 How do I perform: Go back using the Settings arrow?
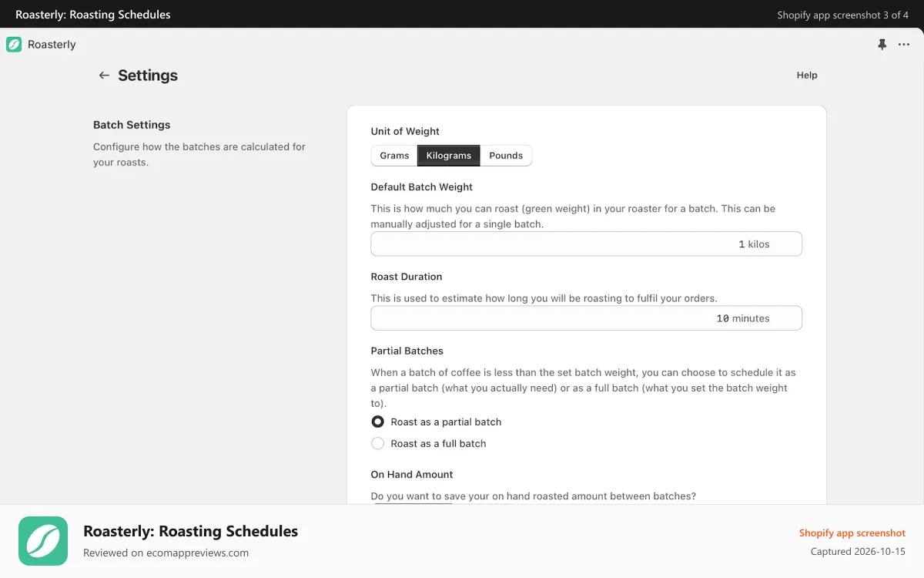tap(104, 76)
